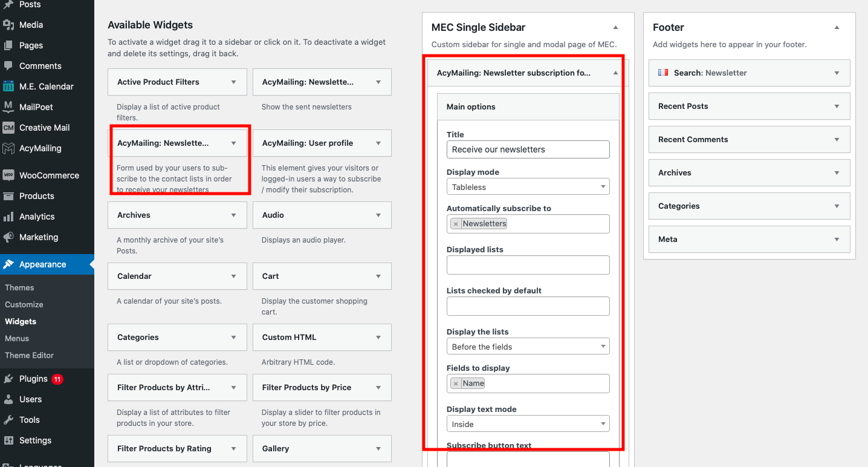Remove the Newsletters tag from Automatically subscribe to
The image size is (868, 467).
pyautogui.click(x=456, y=224)
